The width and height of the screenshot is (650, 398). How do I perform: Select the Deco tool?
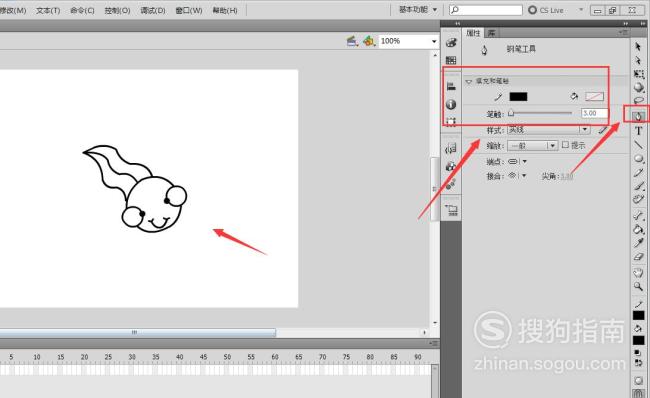click(x=638, y=199)
